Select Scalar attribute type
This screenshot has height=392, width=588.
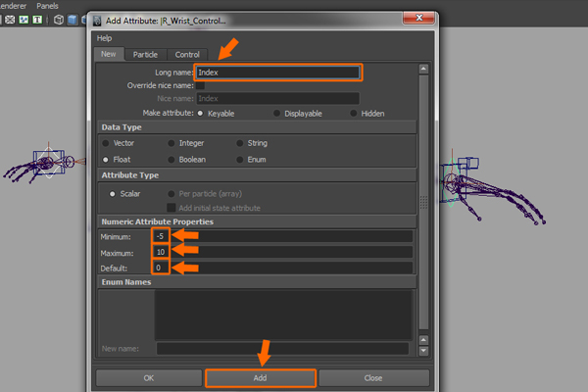(x=112, y=194)
